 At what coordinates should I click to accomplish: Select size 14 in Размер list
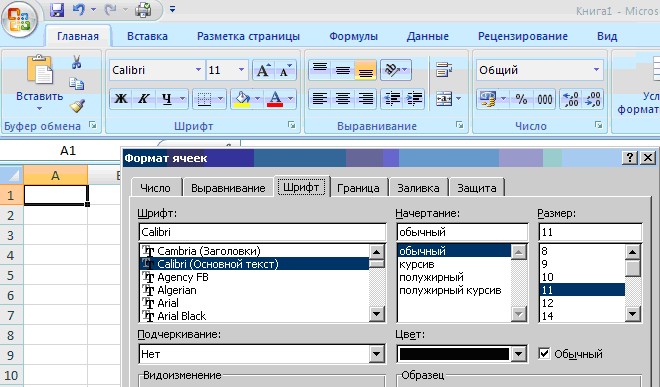(547, 316)
